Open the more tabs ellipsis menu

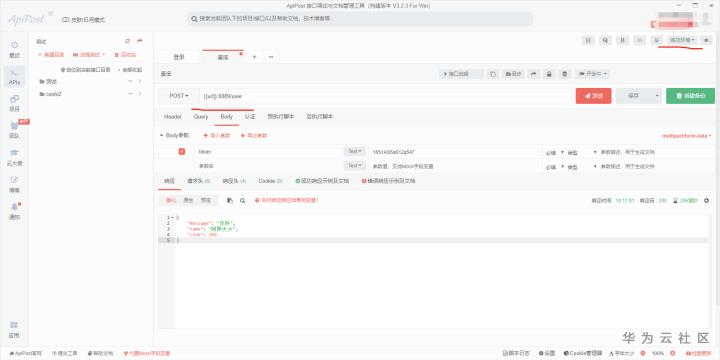pos(271,57)
